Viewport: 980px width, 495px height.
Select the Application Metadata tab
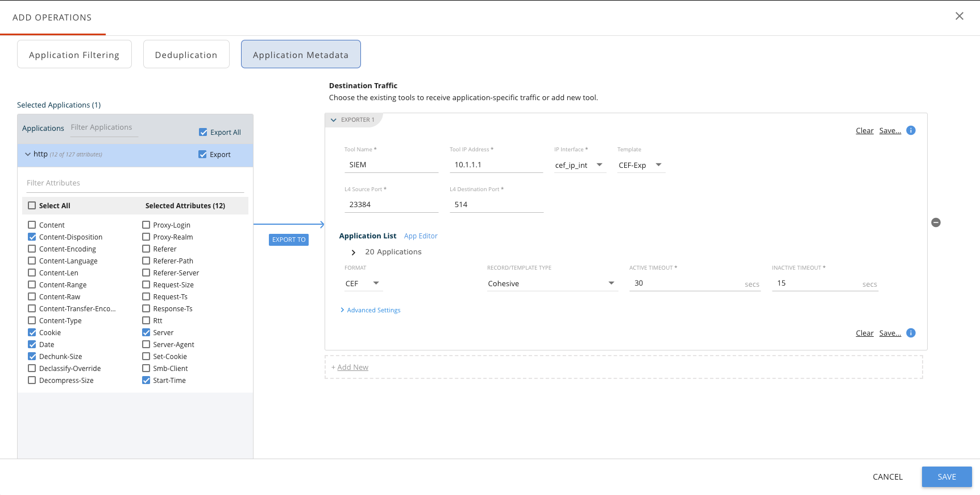(x=301, y=54)
